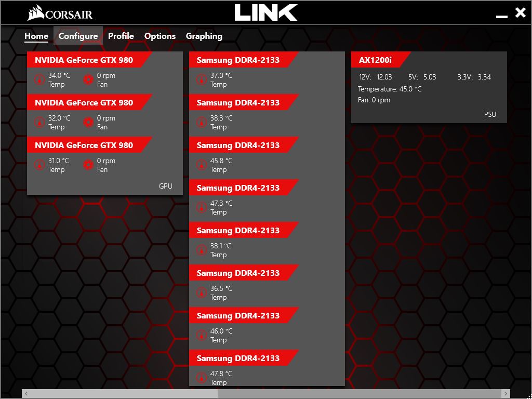Click the first GTX 980 fan icon

(88, 79)
